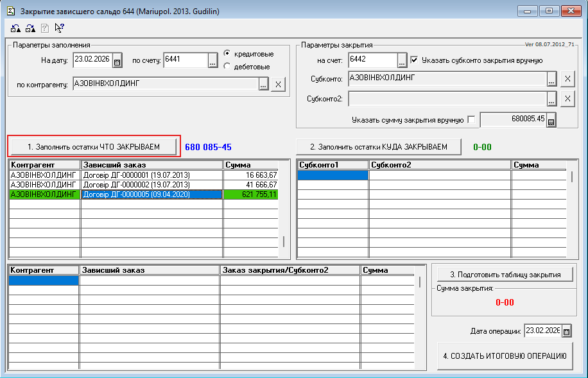
Task: Clear the 'по контрагенту' field with X button
Action: click(278, 85)
